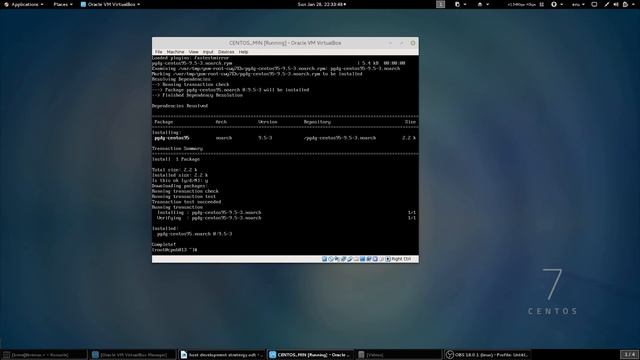Switch to the Konsole terminal taskbar entry
Image resolution: width=640 pixels, height=360 pixels.
pyautogui.click(x=44, y=355)
